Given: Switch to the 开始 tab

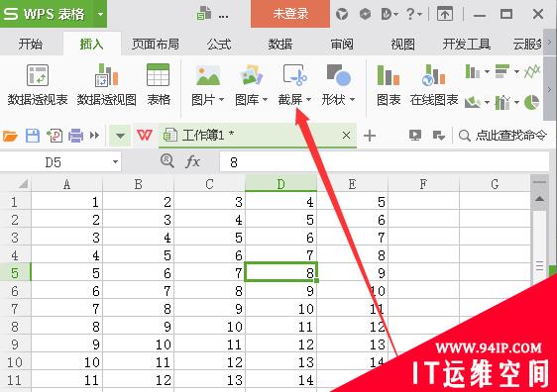Looking at the screenshot, I should coord(30,44).
